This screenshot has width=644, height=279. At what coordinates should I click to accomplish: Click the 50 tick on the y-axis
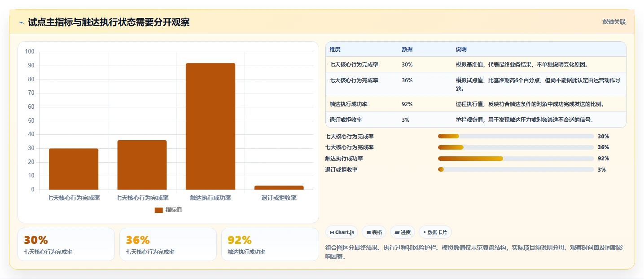[x=31, y=121]
